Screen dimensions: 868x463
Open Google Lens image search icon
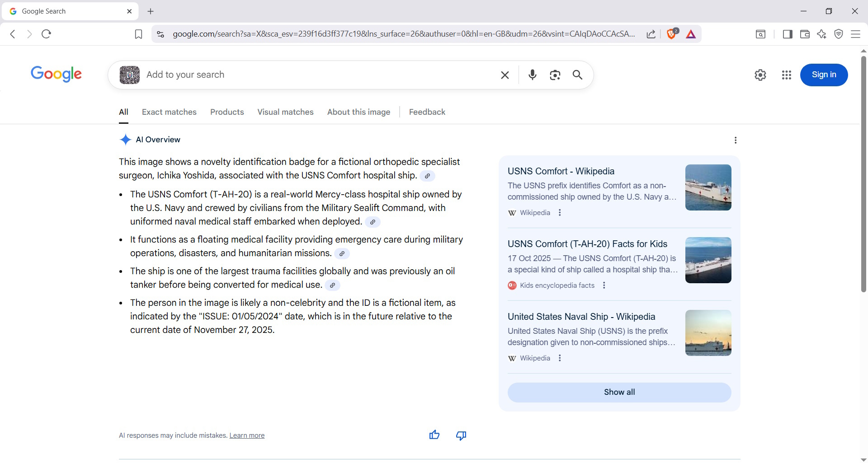(x=555, y=75)
